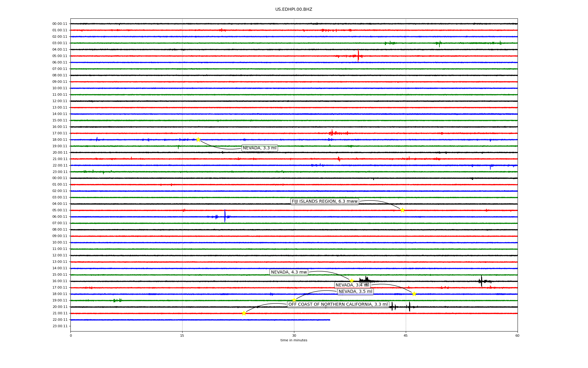Click the NEVADA, 3.3 ml annotation label
Viewport: 588px width, 368px height.
point(259,148)
